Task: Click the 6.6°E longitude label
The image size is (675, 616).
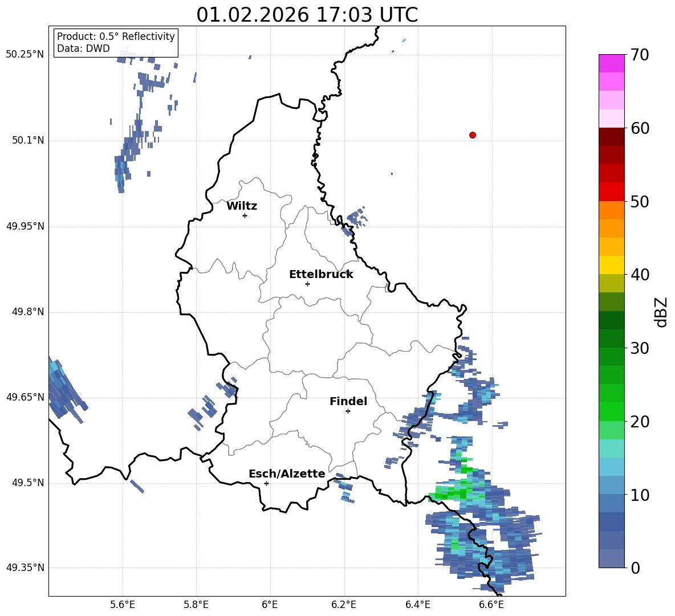Action: 491,605
